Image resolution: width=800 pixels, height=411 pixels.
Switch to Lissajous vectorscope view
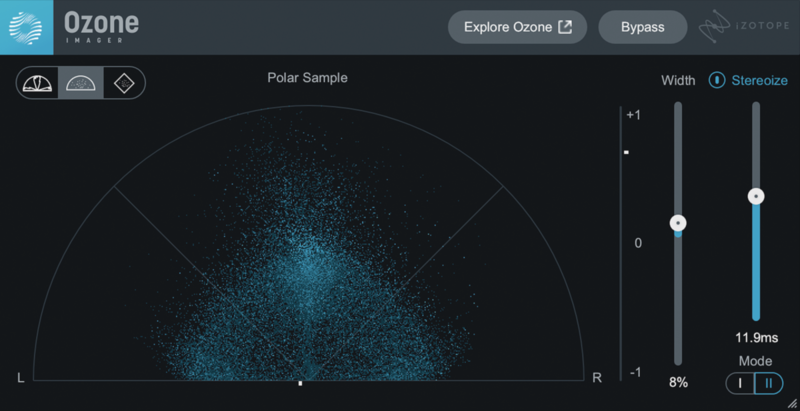pos(124,82)
